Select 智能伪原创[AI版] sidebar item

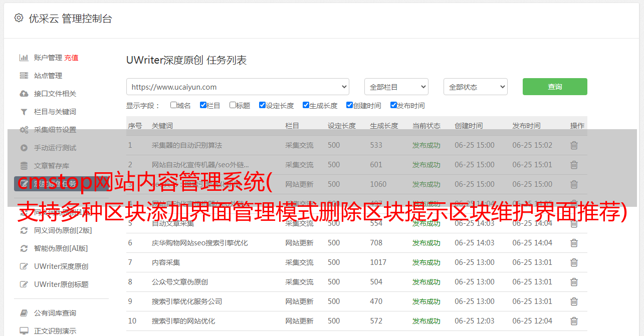tap(61, 248)
